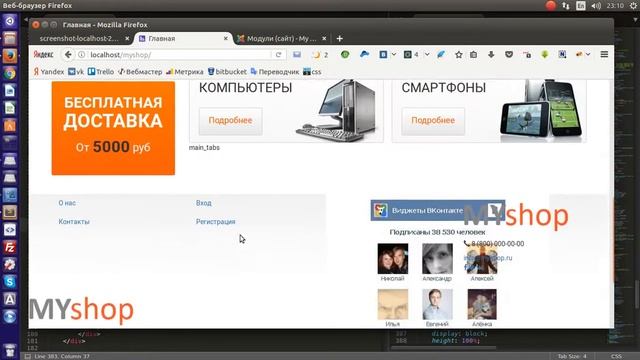640x360 pixels.
Task: Expand the VK extension dropdown arrow
Action: click(x=393, y=54)
